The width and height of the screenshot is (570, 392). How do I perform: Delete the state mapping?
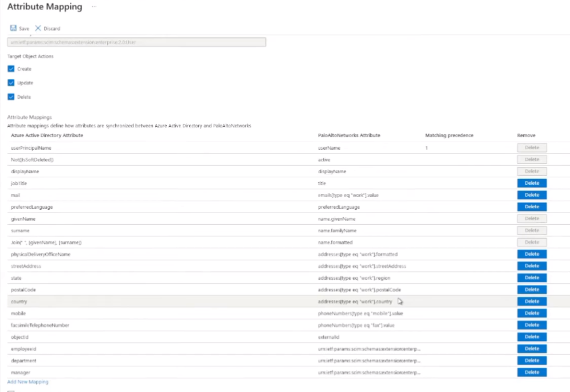coord(532,277)
